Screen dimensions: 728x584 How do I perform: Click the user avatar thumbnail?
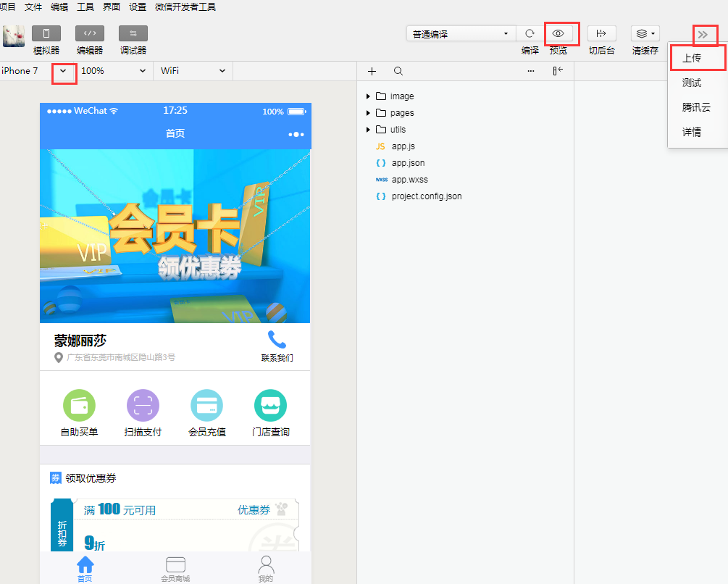point(14,36)
